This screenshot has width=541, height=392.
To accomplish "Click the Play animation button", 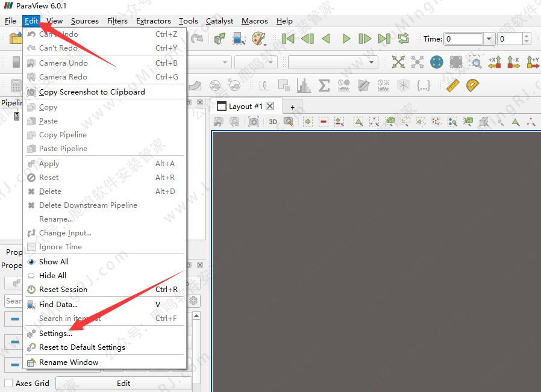I will 346,39.
